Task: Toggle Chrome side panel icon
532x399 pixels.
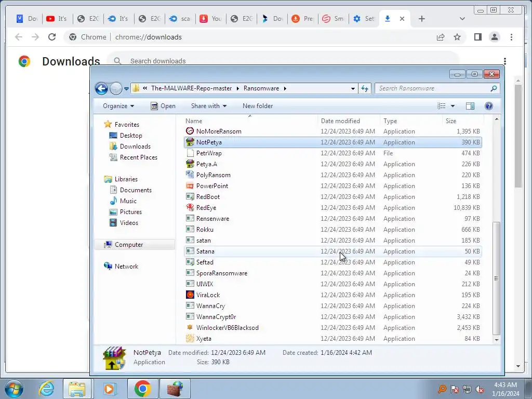Action: (478, 37)
